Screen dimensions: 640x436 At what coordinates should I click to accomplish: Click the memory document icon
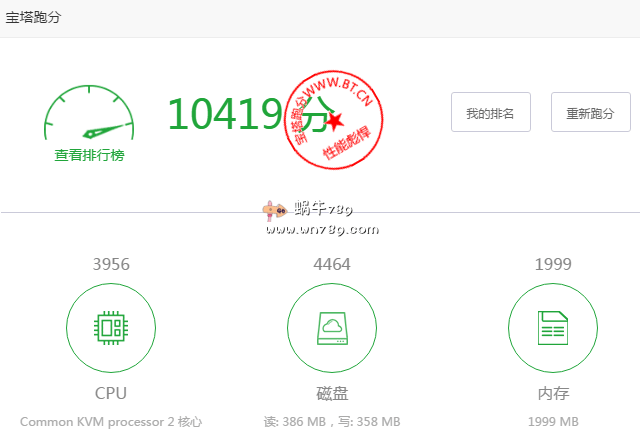(x=553, y=328)
